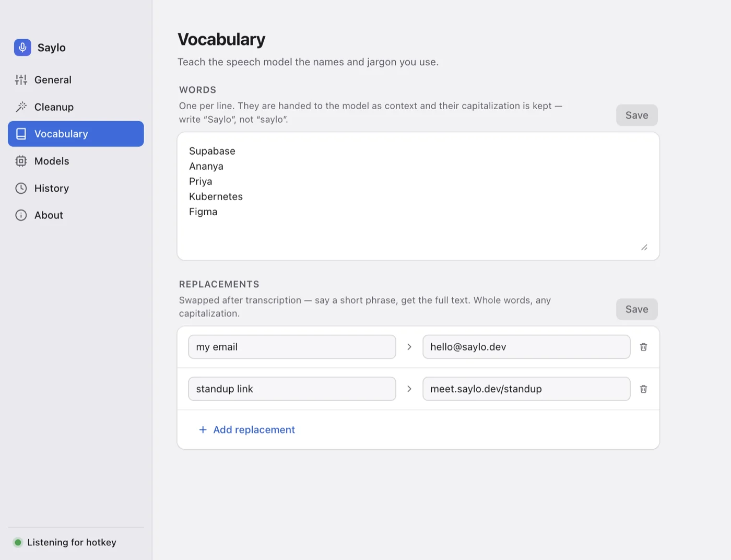Open the General settings section
Viewport: 731px width, 560px height.
coord(76,80)
